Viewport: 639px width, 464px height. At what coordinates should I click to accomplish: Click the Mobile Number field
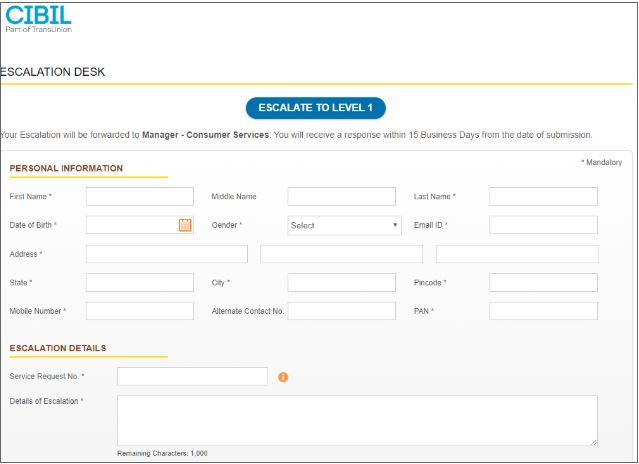[x=140, y=311]
